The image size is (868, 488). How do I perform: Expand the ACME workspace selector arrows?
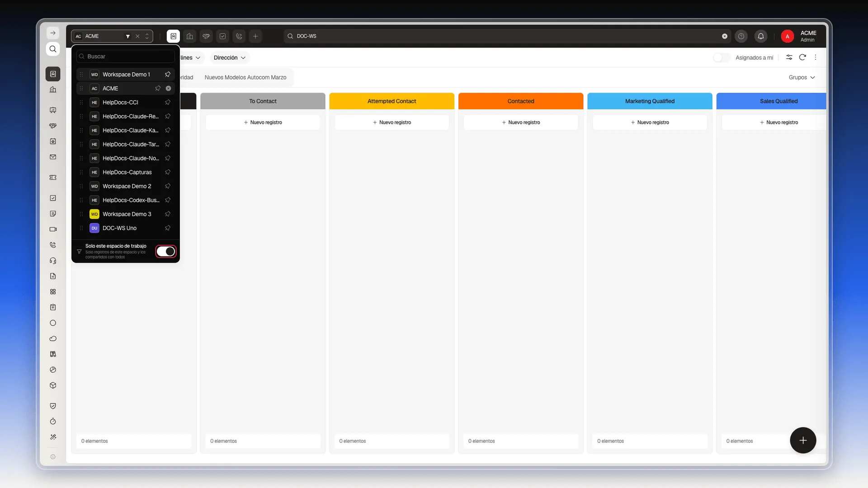pos(147,36)
